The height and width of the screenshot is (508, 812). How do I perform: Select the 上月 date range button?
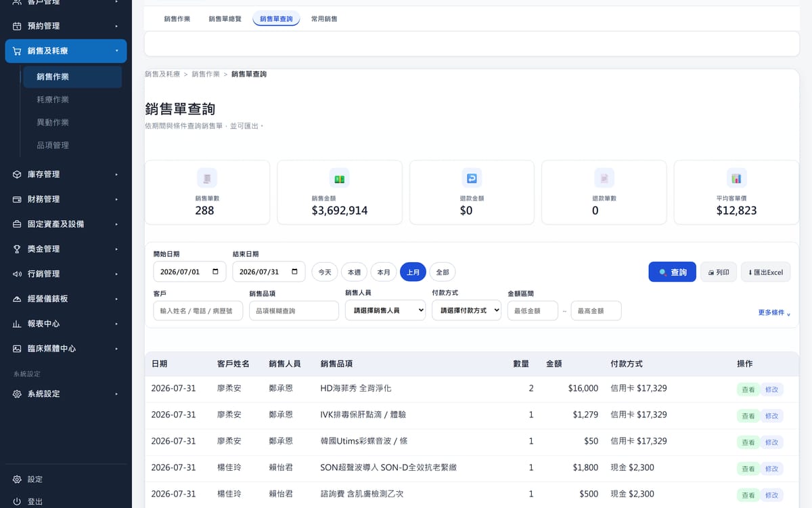[413, 272]
